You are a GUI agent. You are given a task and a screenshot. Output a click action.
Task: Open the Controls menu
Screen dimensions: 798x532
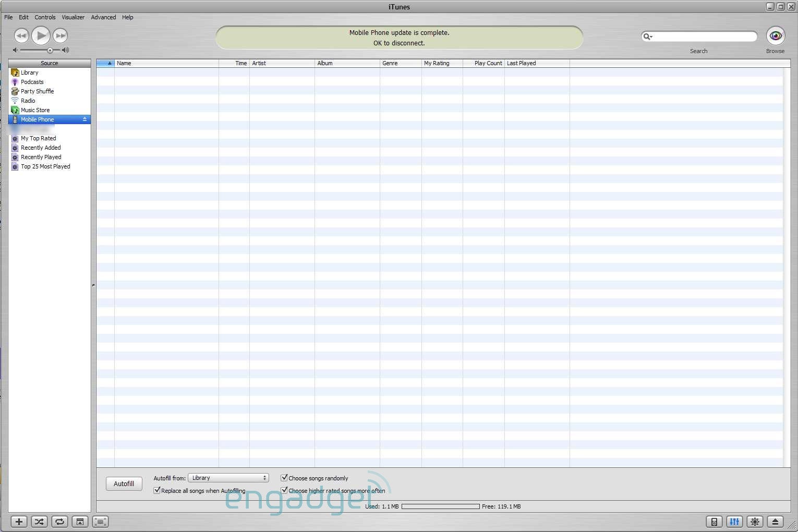tap(45, 17)
